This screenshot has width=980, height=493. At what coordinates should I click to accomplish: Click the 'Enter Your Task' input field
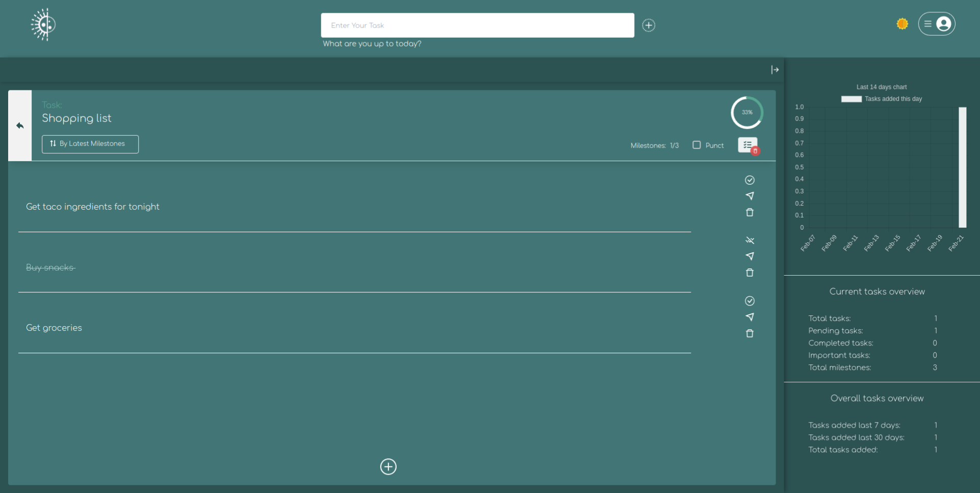[477, 25]
